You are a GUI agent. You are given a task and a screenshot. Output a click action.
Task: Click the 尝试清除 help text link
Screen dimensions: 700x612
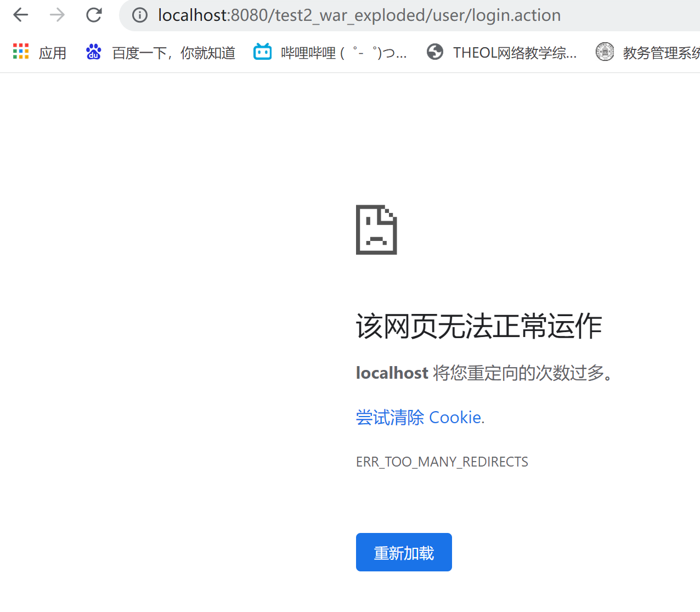point(389,417)
